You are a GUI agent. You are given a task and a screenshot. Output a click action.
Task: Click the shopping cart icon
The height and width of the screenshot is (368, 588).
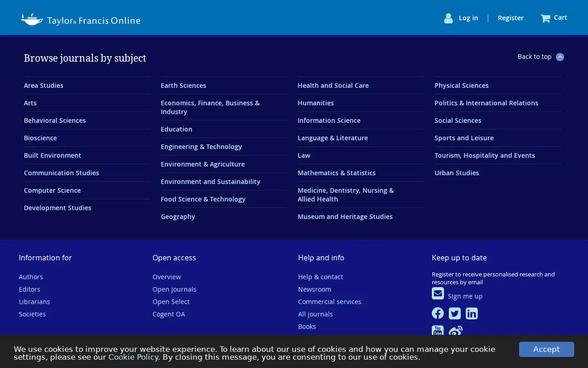545,18
